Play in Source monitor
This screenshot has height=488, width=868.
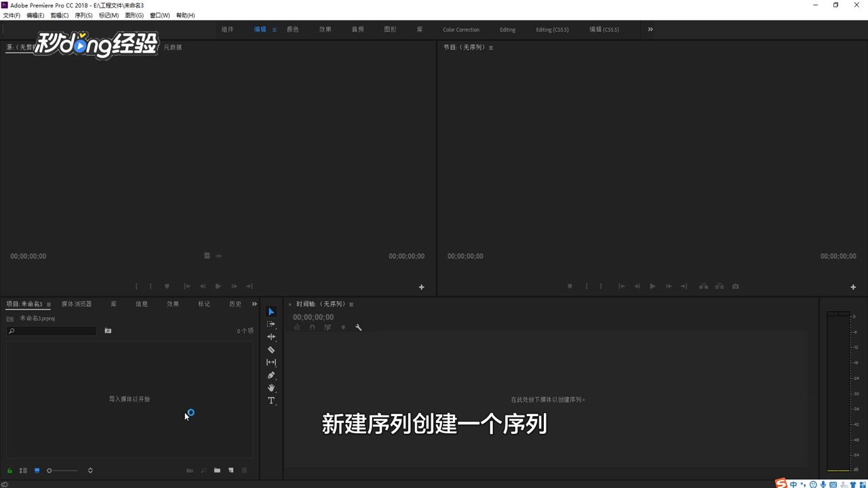218,286
